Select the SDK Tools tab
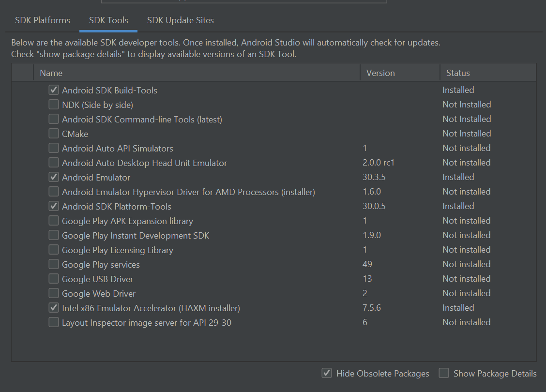 click(x=108, y=20)
